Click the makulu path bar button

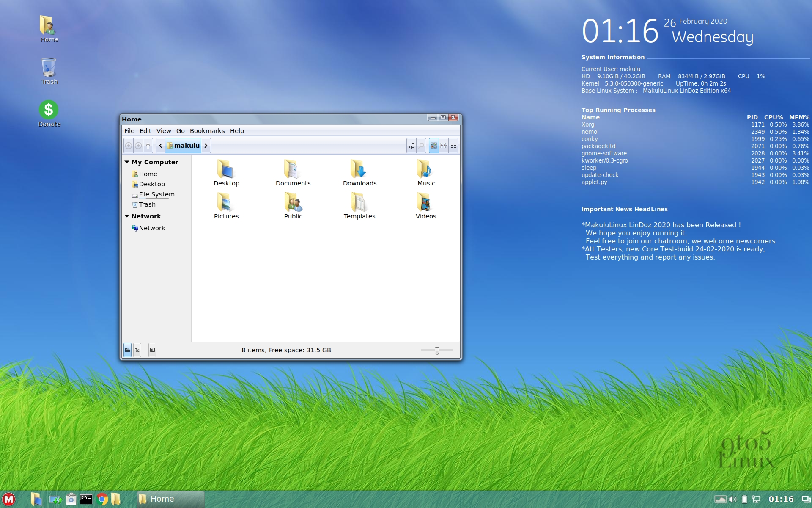click(183, 146)
